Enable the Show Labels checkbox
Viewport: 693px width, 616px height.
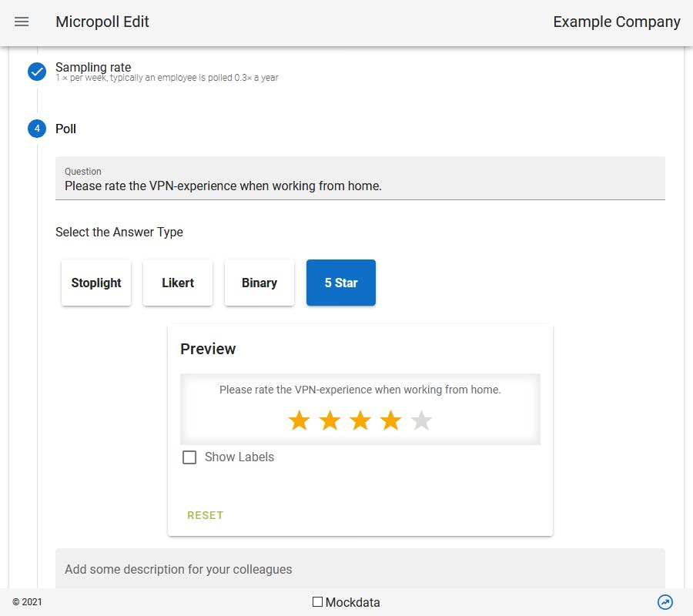point(189,457)
